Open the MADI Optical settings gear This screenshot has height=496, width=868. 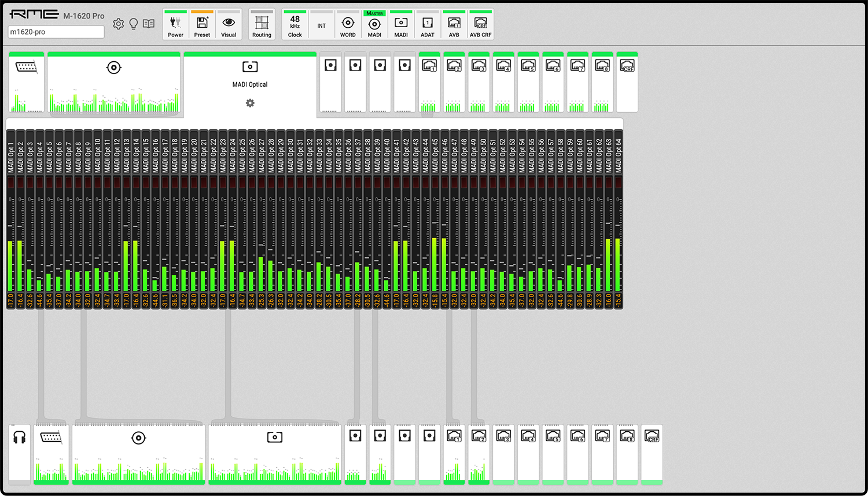(250, 103)
